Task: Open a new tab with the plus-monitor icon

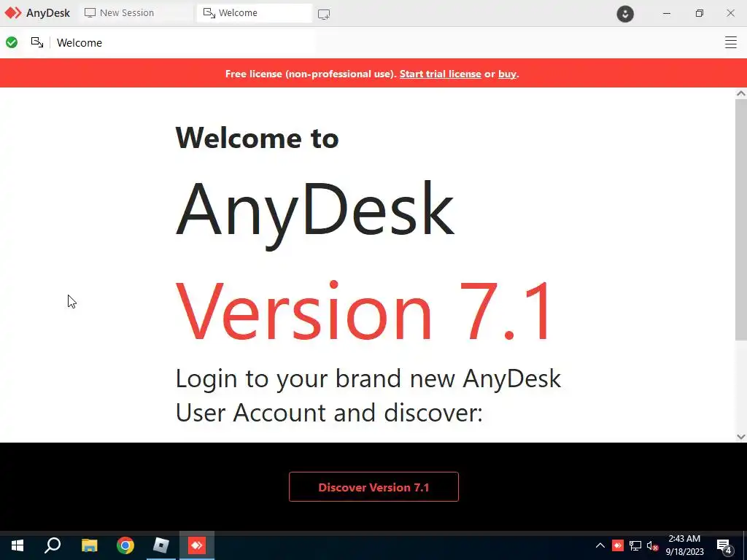Action: 324,15
